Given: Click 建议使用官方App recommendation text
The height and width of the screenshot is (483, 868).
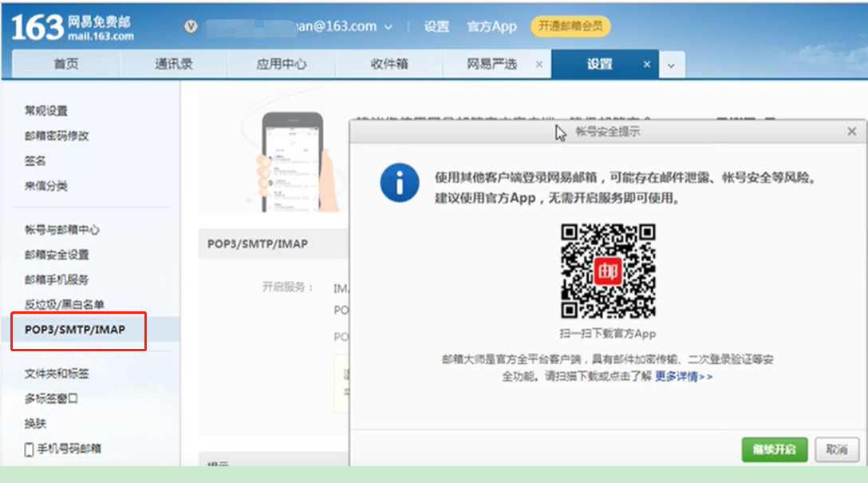Looking at the screenshot, I should point(558,198).
